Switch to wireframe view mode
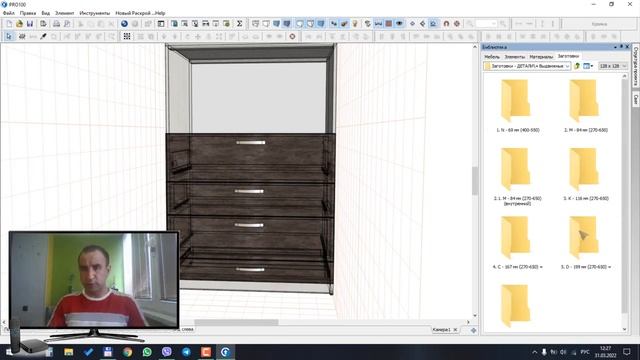 256,24
